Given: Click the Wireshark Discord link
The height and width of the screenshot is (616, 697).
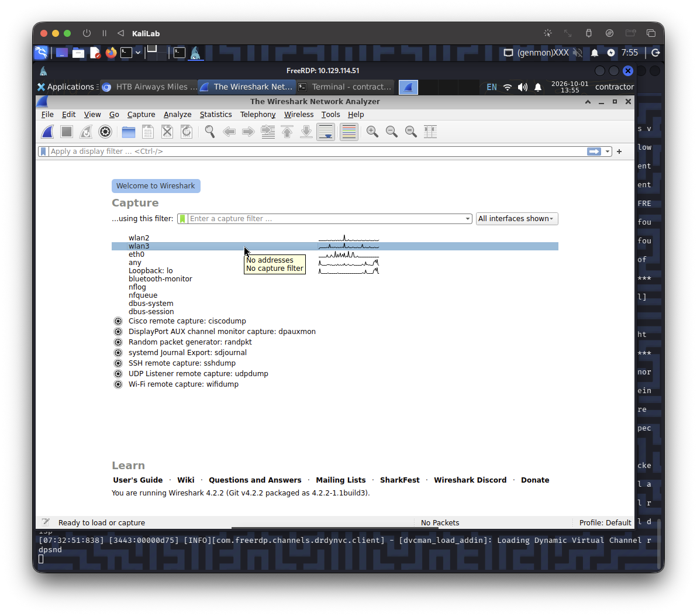Looking at the screenshot, I should coord(470,480).
